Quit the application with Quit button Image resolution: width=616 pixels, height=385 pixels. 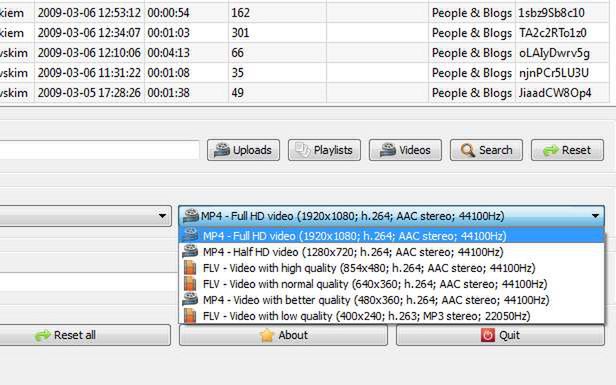[x=500, y=335]
